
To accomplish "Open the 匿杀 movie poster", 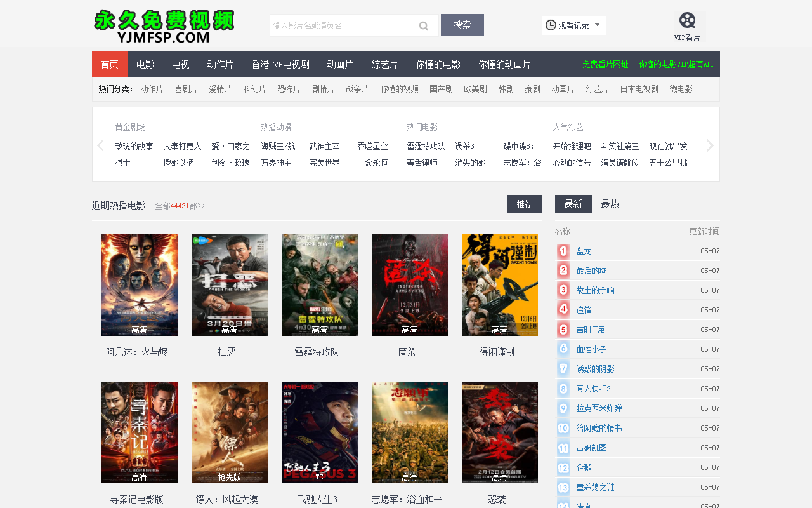I will pyautogui.click(x=410, y=285).
